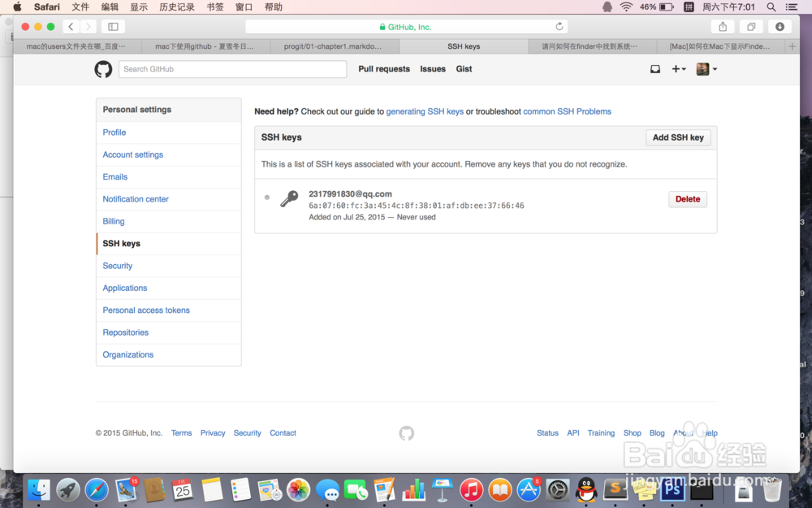Open the user avatar account menu
Image resolution: width=812 pixels, height=508 pixels.
coord(706,69)
